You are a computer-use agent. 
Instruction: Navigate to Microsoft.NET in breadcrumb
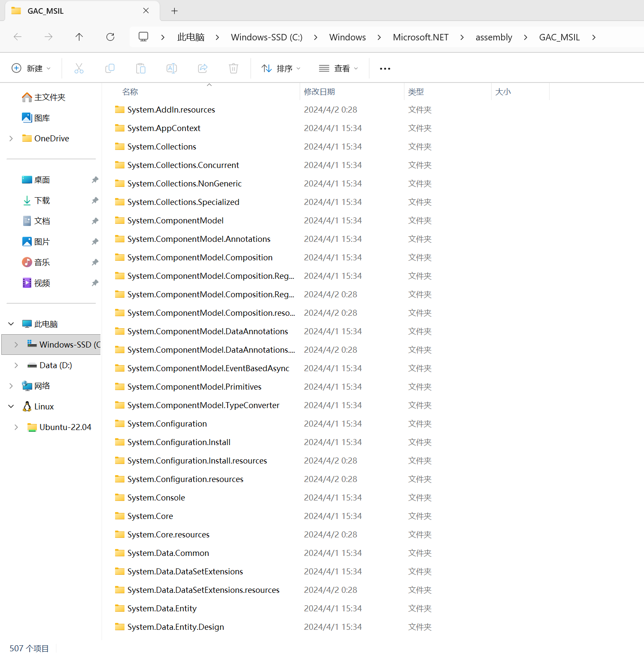(420, 37)
